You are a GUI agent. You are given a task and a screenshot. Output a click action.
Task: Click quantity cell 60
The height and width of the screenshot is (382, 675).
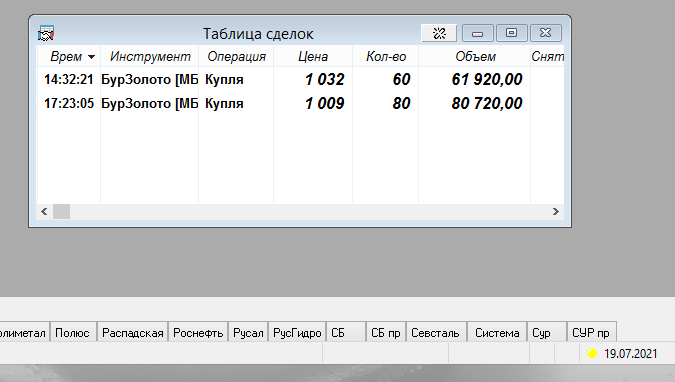point(401,79)
